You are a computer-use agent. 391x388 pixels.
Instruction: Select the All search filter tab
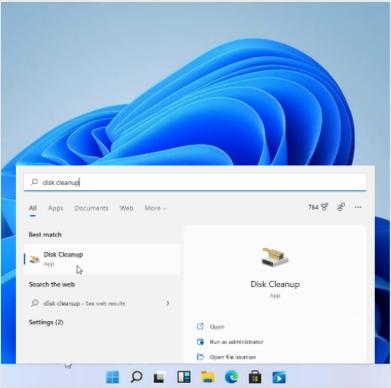tap(33, 208)
